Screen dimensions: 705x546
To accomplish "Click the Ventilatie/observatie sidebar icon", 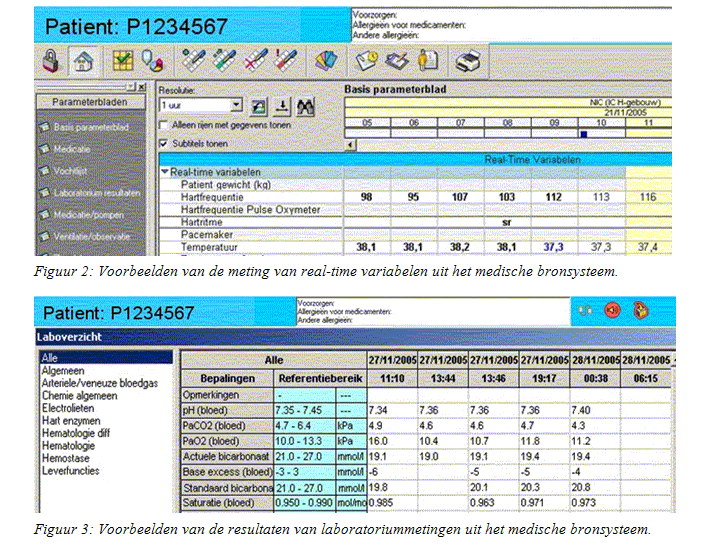I will pyautogui.click(x=44, y=236).
